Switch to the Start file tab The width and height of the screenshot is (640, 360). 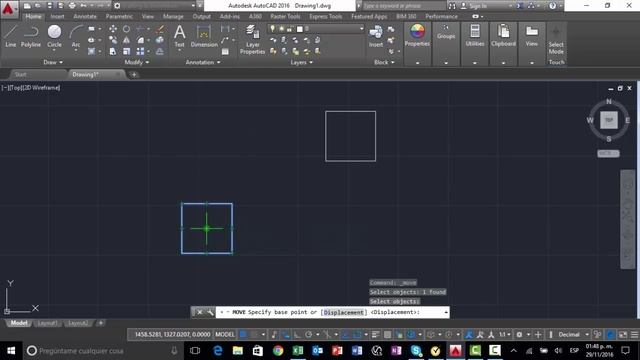(x=20, y=74)
